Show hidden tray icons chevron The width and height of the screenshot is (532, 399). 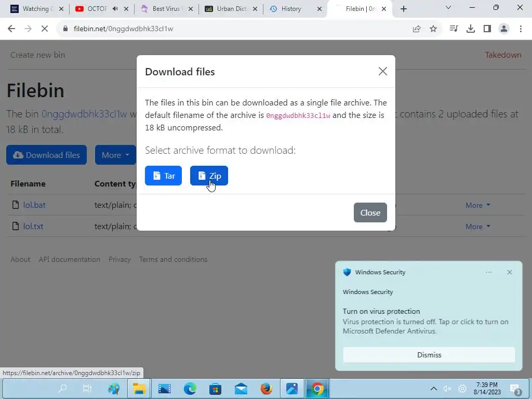pyautogui.click(x=434, y=389)
